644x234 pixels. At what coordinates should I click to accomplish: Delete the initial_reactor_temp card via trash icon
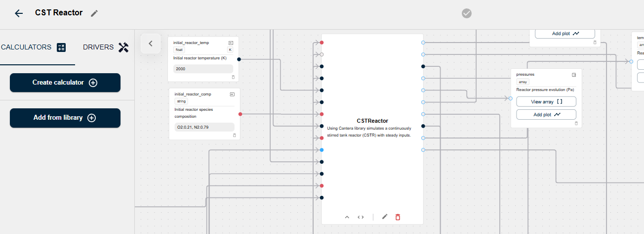coord(233,77)
